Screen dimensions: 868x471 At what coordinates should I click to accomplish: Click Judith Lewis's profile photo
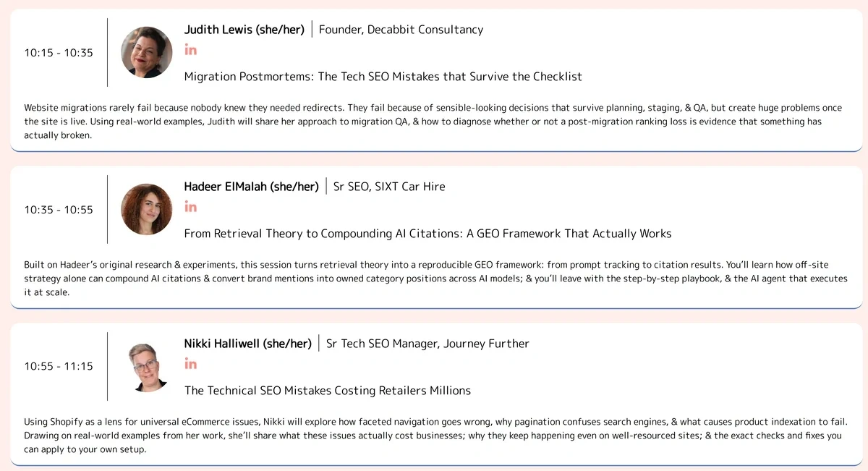(147, 52)
